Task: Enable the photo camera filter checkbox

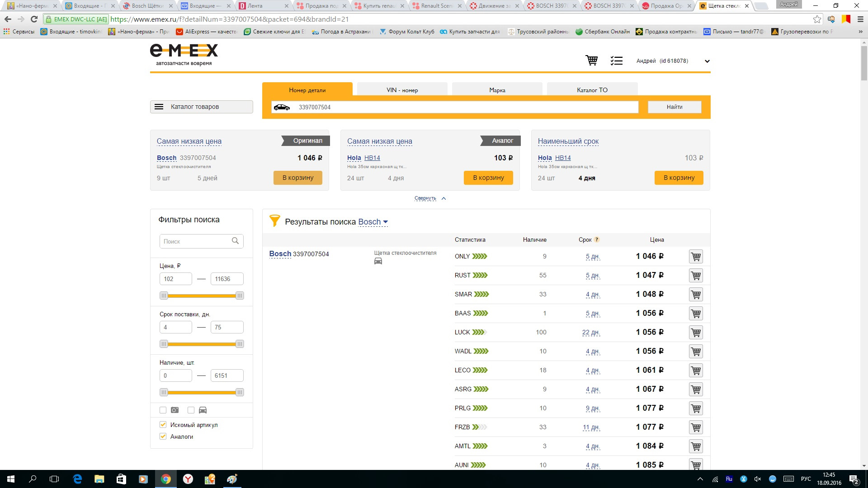Action: [163, 410]
